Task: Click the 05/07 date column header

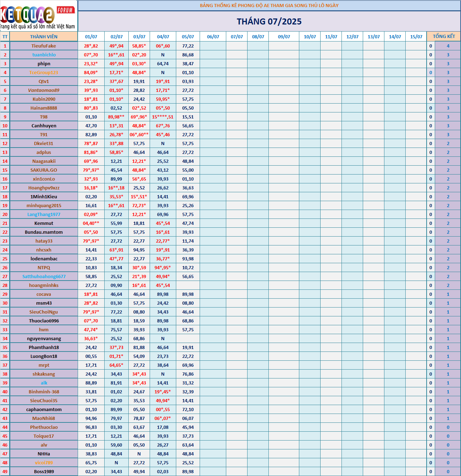Action: pos(188,37)
